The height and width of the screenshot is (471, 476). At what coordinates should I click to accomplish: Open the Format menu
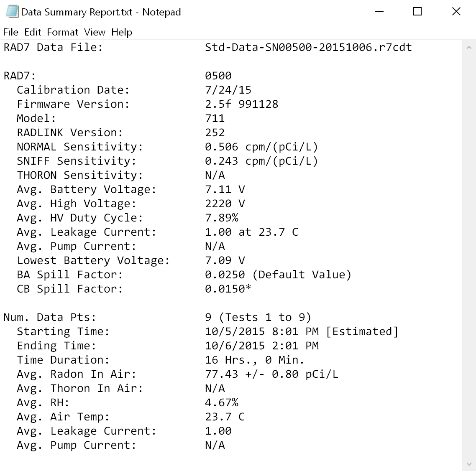point(62,32)
